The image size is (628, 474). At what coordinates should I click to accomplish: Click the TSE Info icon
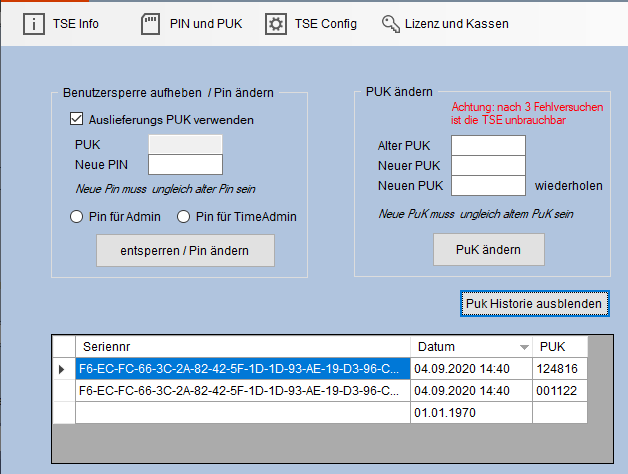(x=34, y=23)
